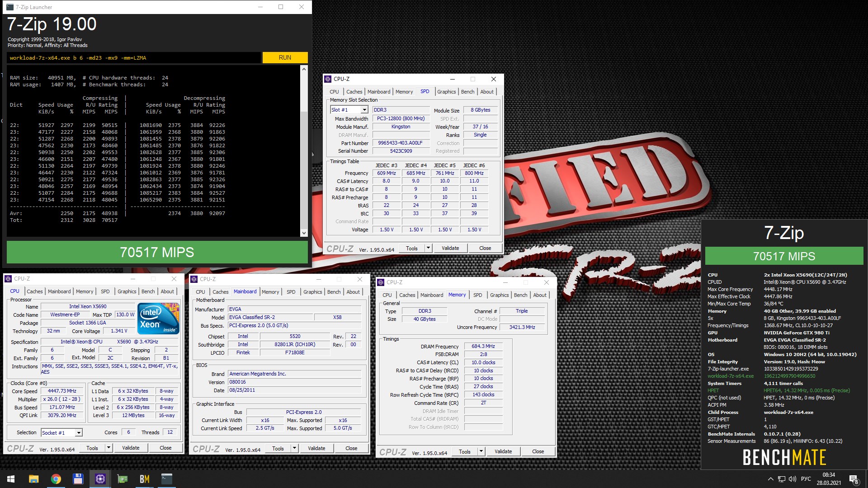Open Caches tab in Mainboard window
Screen dimensions: 868x488
point(220,292)
